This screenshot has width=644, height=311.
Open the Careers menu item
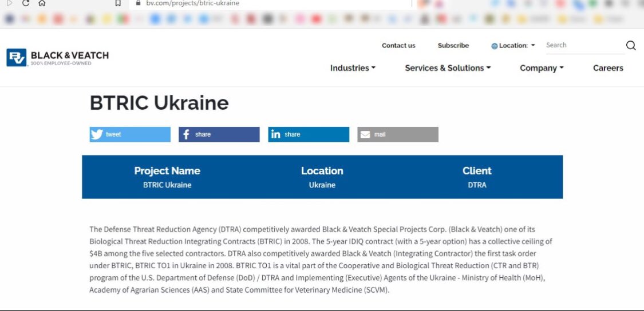coord(608,68)
